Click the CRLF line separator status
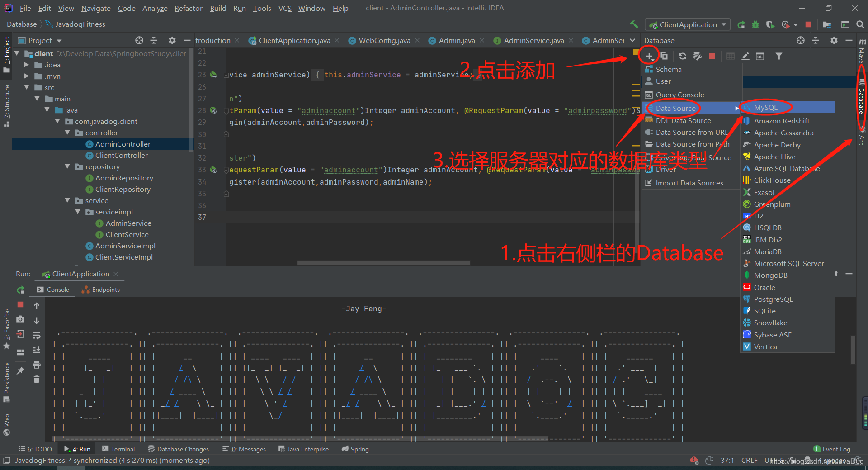Screen dimensions: 868x470 tap(749, 460)
